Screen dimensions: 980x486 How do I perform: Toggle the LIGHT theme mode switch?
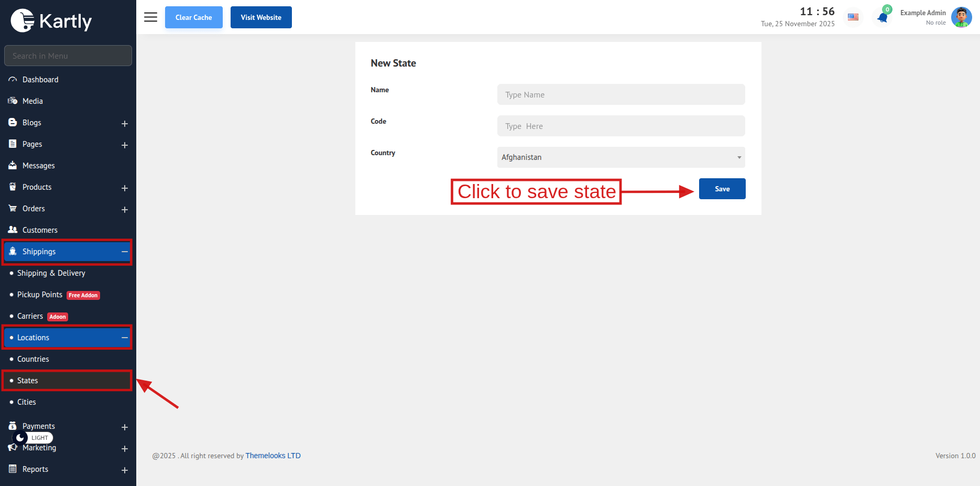(32, 438)
